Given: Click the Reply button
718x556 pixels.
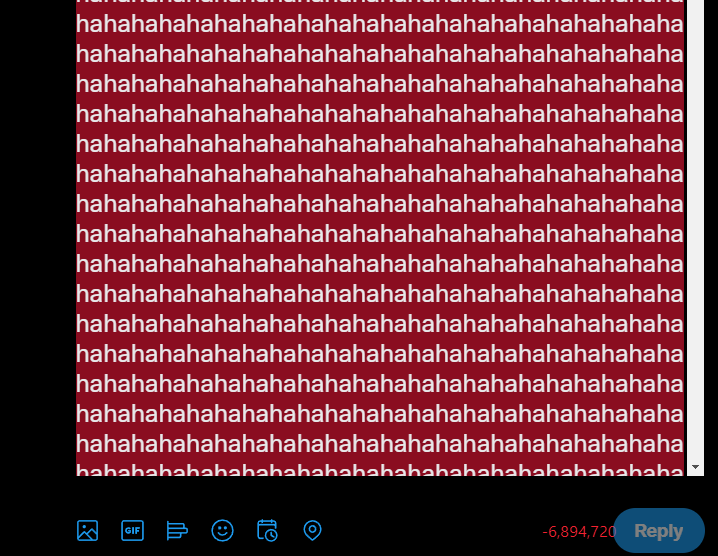Looking at the screenshot, I should coord(658,531).
